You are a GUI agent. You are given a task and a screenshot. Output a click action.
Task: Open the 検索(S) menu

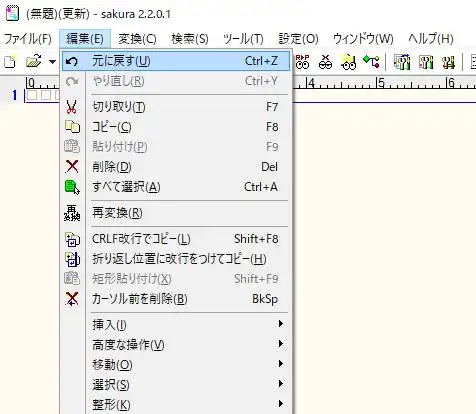pos(190,39)
